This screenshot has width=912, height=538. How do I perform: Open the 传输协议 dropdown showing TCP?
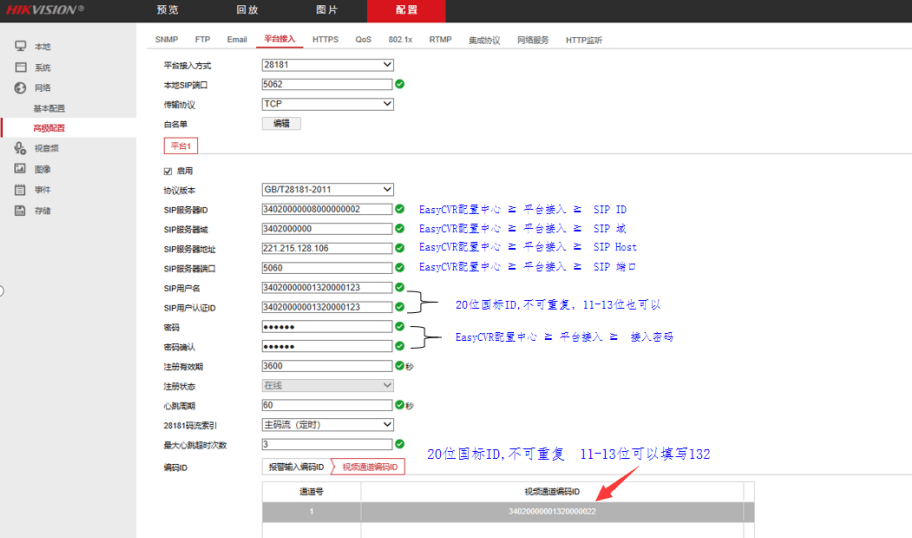pyautogui.click(x=327, y=104)
